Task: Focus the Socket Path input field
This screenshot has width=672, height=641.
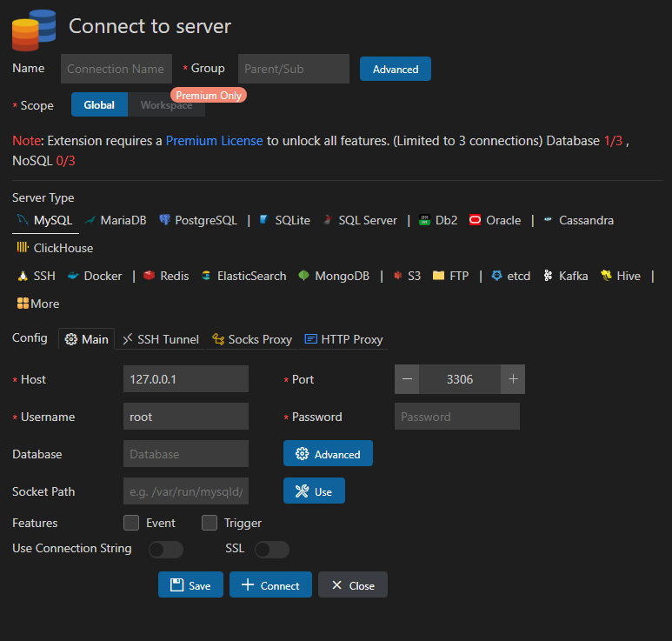Action: (x=186, y=491)
